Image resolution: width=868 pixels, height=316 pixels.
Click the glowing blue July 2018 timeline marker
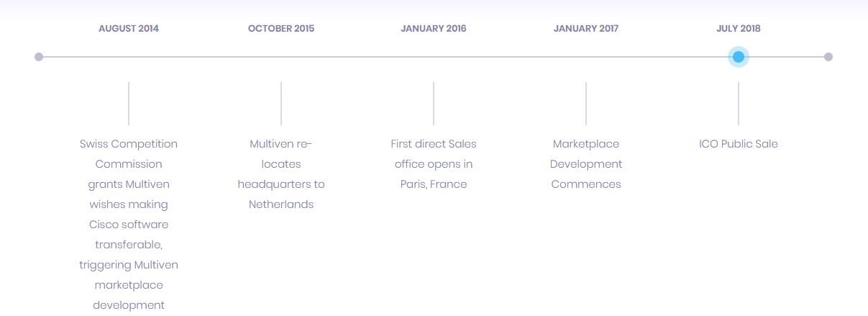738,57
